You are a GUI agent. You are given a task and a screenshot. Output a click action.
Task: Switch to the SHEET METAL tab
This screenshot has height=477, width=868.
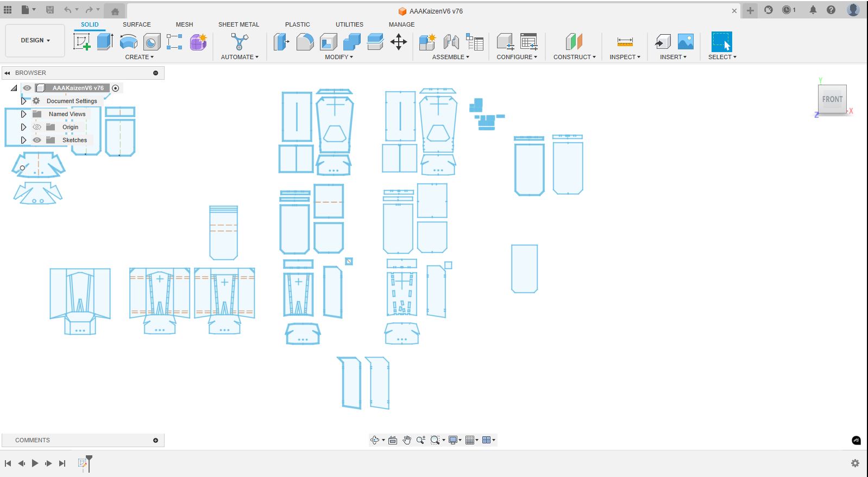[238, 24]
